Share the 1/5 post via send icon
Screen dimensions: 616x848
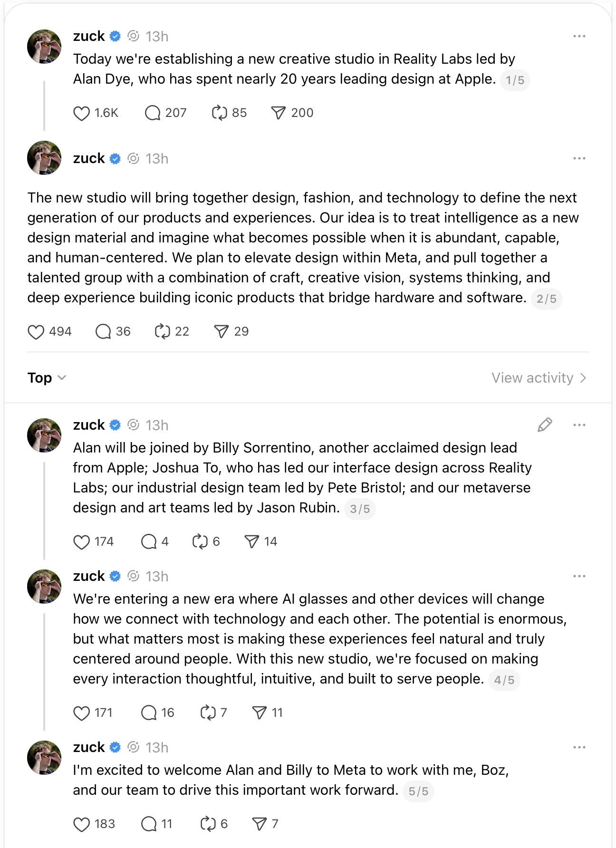[278, 113]
